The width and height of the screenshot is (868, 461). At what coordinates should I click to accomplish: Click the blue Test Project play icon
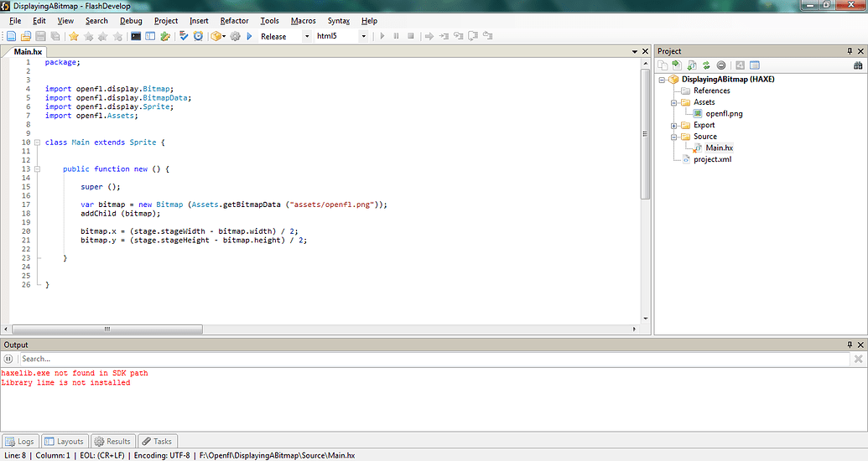pos(249,36)
